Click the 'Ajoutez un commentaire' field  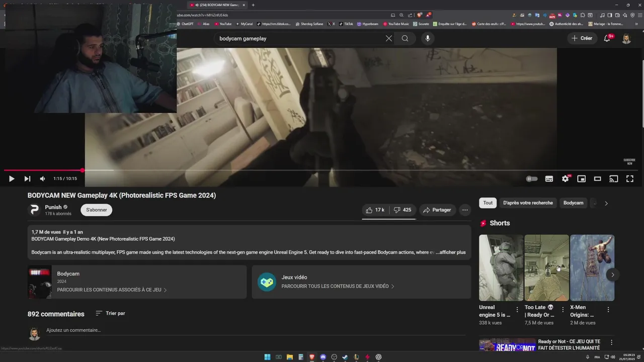tap(255, 330)
